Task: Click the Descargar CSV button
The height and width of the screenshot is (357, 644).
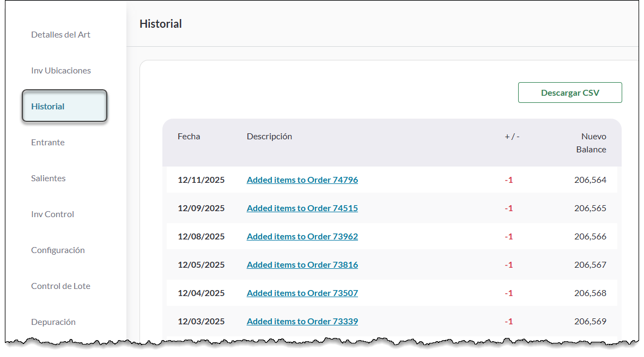Action: [x=569, y=93]
